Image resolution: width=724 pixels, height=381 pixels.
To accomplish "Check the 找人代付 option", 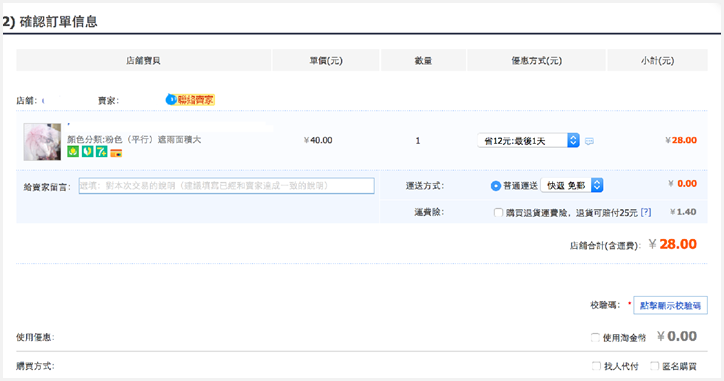I will point(597,366).
